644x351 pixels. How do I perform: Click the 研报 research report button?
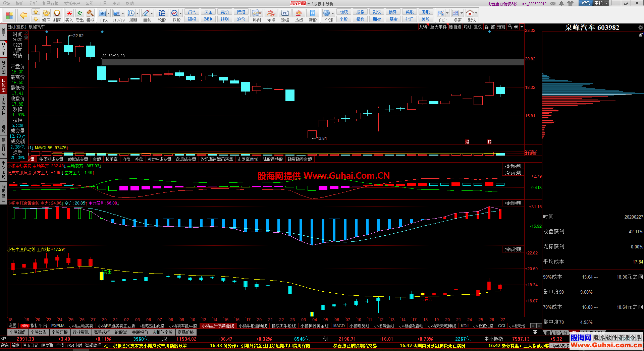192,19
